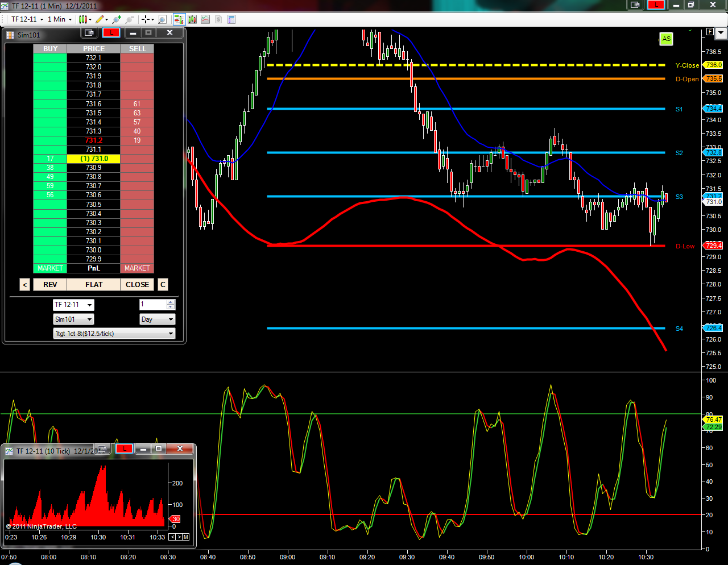Click the 732.1 price row
The height and width of the screenshot is (565, 728).
[x=94, y=58]
